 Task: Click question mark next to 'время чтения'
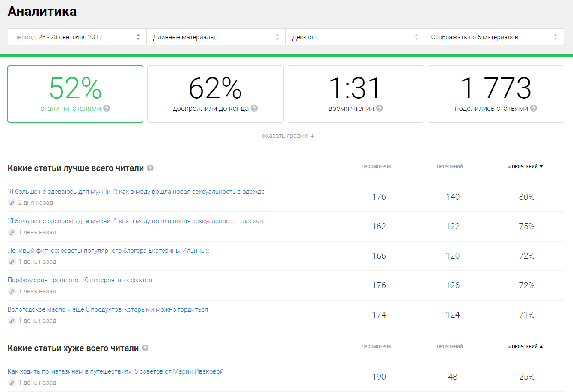point(380,109)
